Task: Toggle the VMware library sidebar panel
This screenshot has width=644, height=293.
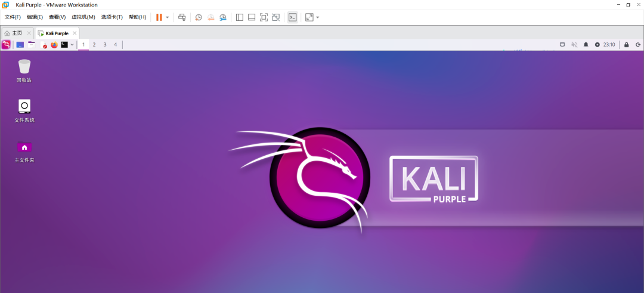Action: tap(240, 17)
